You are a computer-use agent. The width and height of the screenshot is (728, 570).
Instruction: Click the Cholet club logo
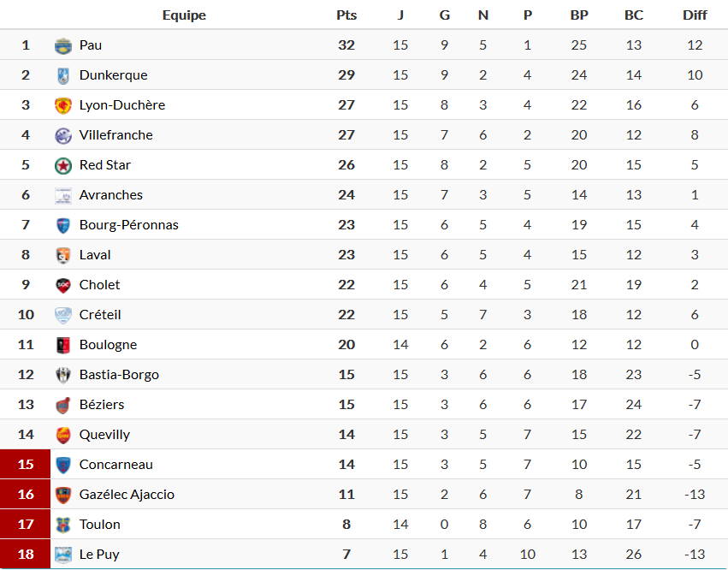point(63,285)
